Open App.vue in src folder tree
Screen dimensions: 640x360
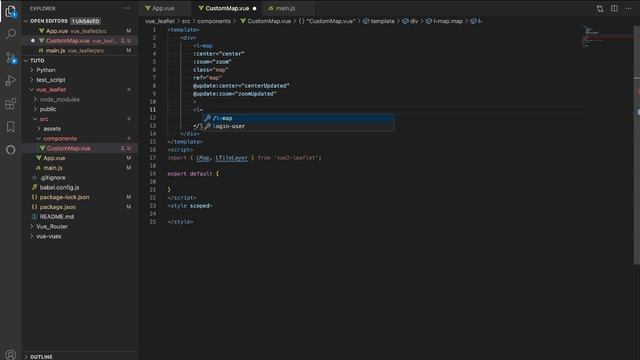click(x=80, y=158)
